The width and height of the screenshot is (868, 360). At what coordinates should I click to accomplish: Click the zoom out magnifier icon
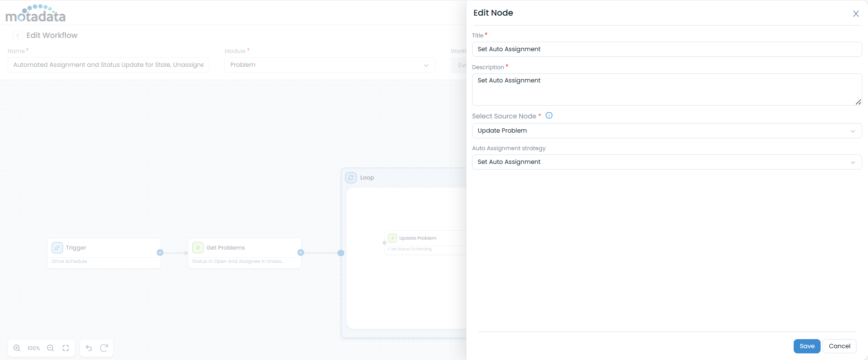point(51,348)
